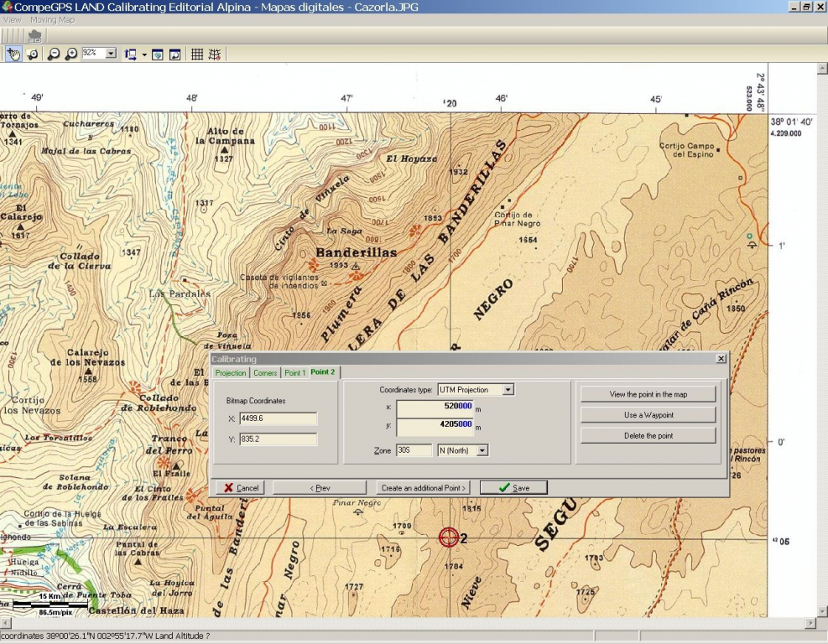Save the calibration

513,488
